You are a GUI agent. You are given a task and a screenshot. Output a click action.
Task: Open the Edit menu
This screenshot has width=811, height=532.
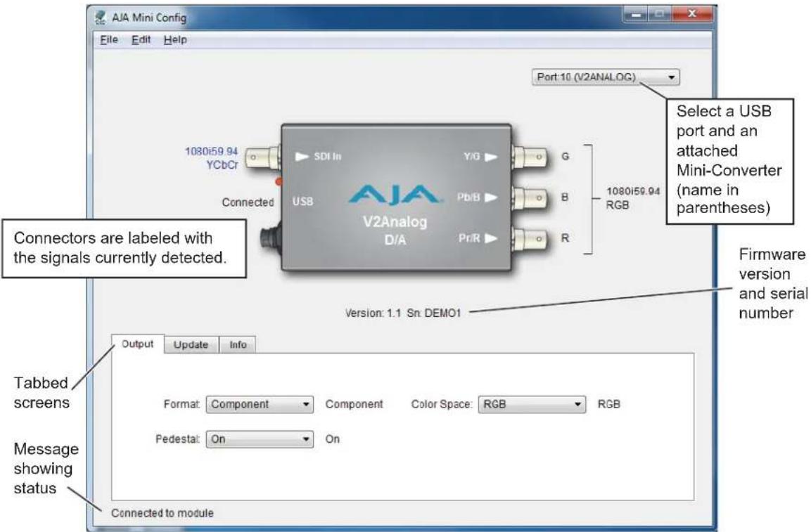coord(141,40)
